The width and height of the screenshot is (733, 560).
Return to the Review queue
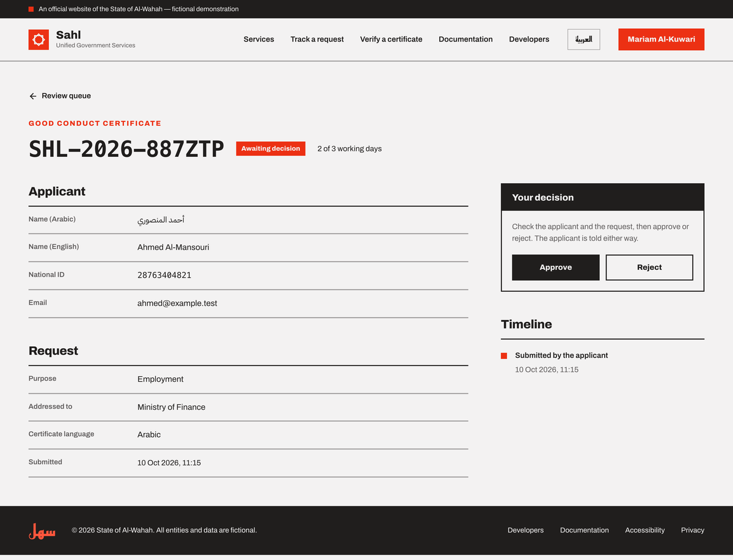pyautogui.click(x=60, y=96)
